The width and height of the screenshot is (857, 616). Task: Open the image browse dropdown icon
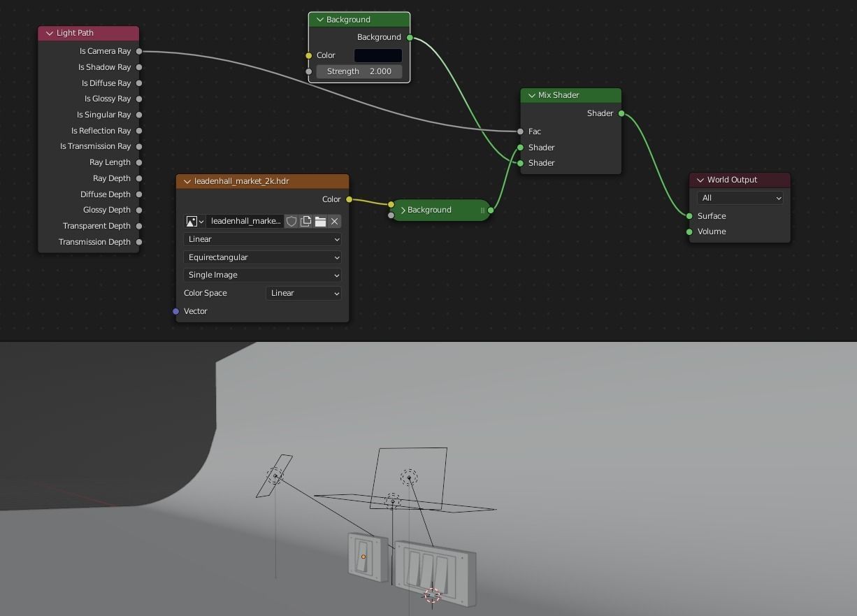(x=194, y=221)
